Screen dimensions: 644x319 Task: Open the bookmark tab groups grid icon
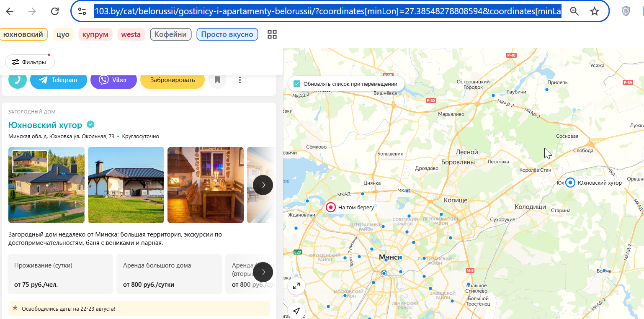click(272, 34)
